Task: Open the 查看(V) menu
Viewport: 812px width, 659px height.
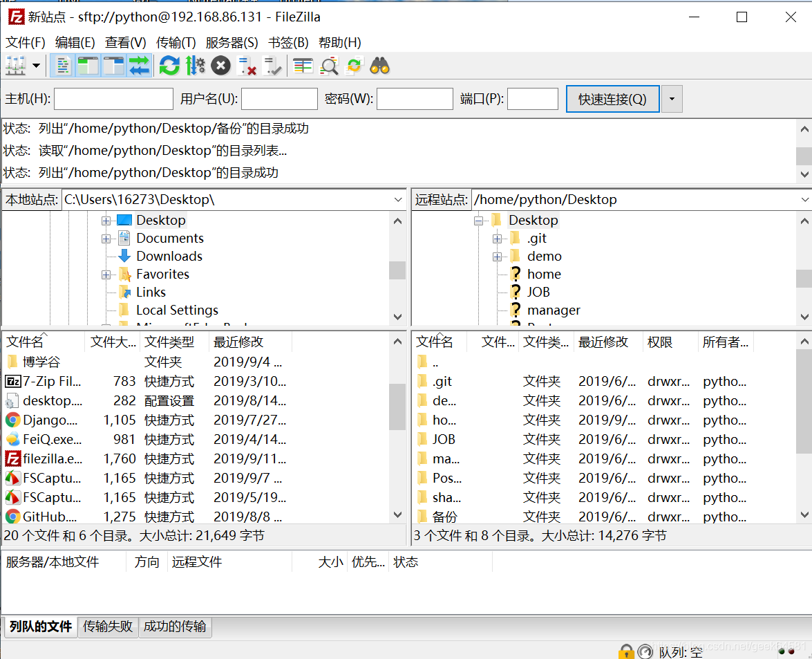Action: tap(125, 42)
